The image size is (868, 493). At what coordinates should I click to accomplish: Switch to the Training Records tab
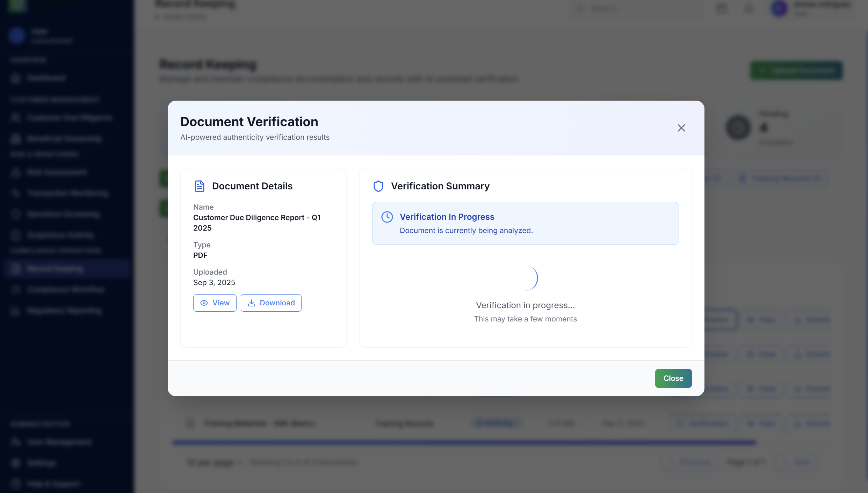pos(780,179)
